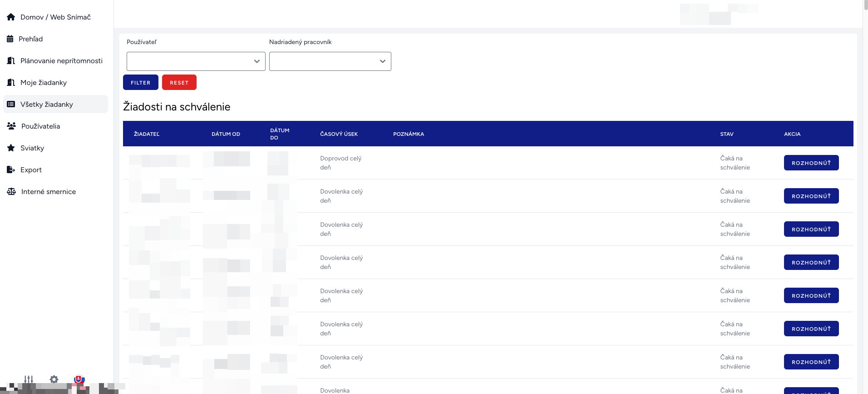This screenshot has height=394, width=868.
Task: Open the sliders preferences icon in sidebar
Action: point(29,379)
